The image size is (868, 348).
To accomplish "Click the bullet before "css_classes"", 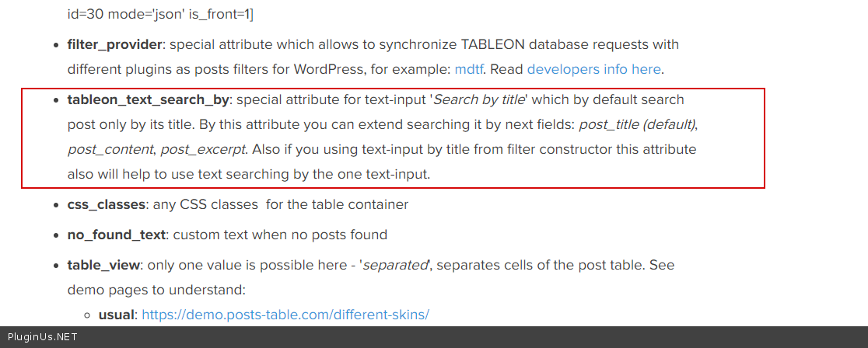I will pos(57,206).
